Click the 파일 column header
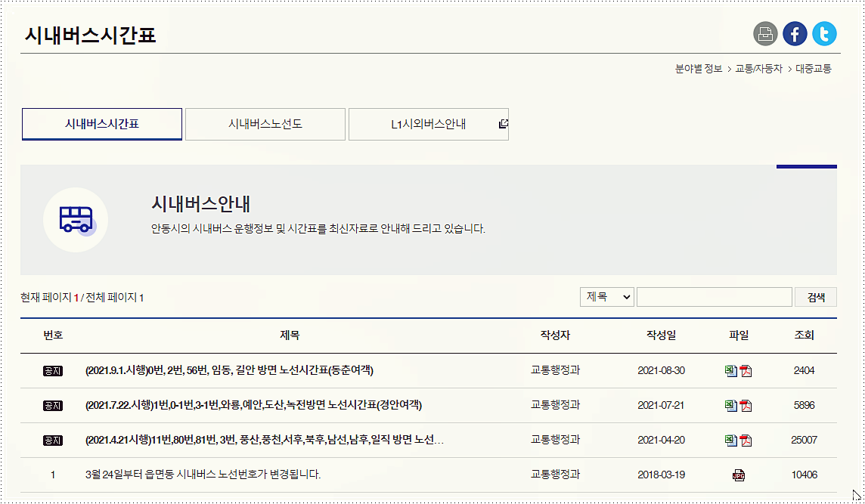 (x=739, y=335)
